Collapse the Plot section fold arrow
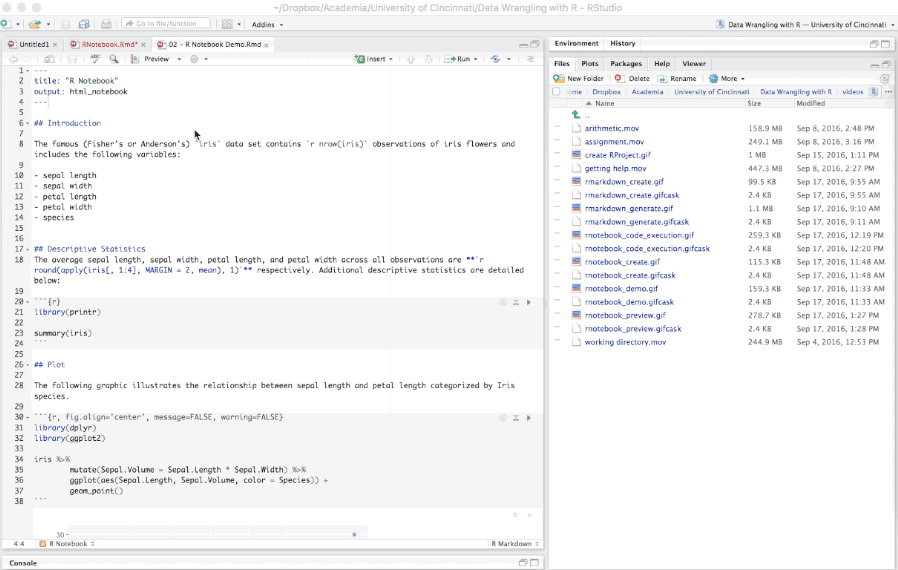The width and height of the screenshot is (898, 570). tap(27, 365)
